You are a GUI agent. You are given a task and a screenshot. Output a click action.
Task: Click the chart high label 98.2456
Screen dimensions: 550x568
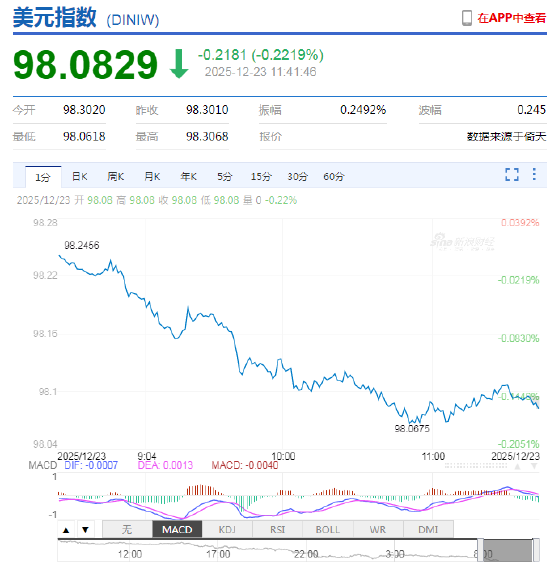[82, 245]
